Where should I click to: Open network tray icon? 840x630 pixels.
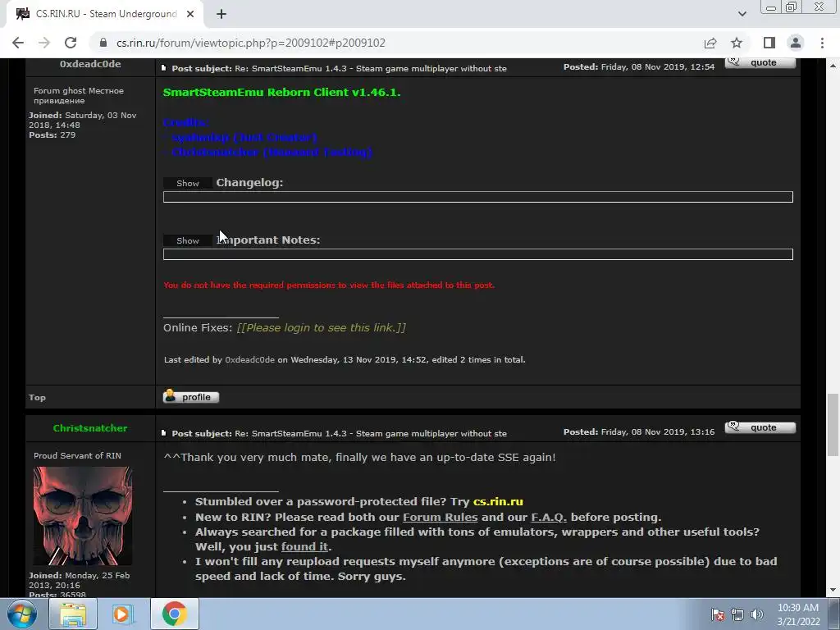pyautogui.click(x=737, y=614)
